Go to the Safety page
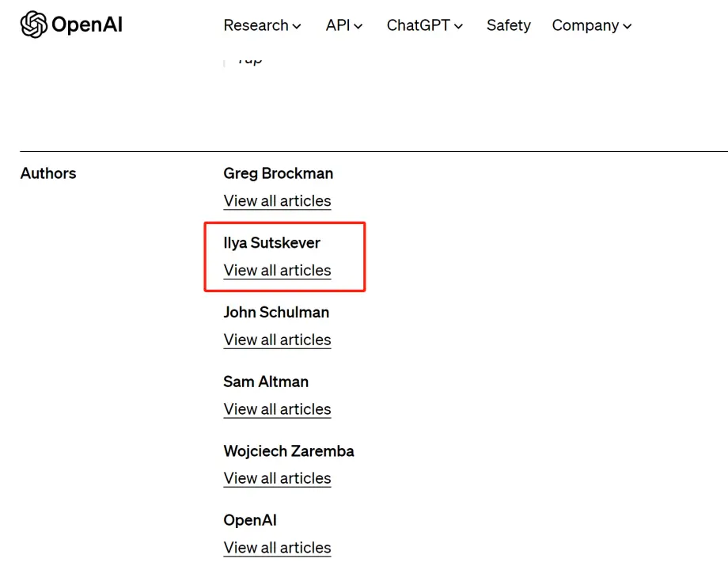The height and width of the screenshot is (570, 728). coord(508,25)
